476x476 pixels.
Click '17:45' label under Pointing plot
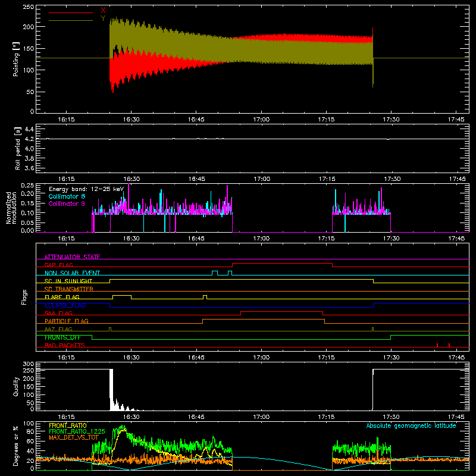click(456, 120)
